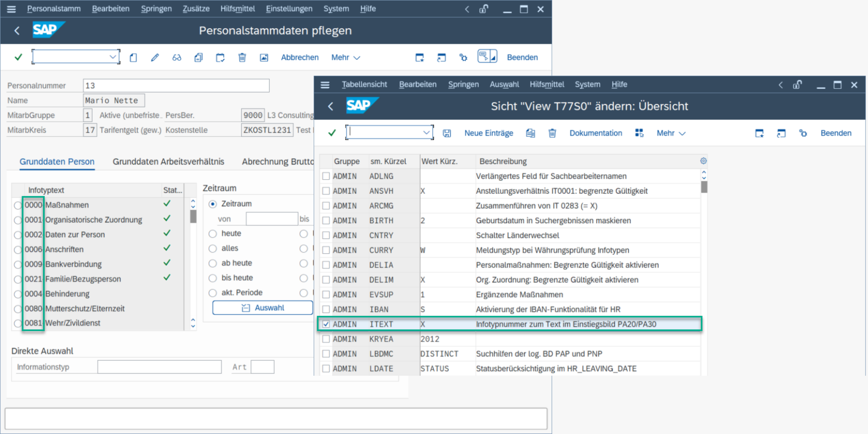
Task: Click the glasses Display icon
Action: point(177,57)
